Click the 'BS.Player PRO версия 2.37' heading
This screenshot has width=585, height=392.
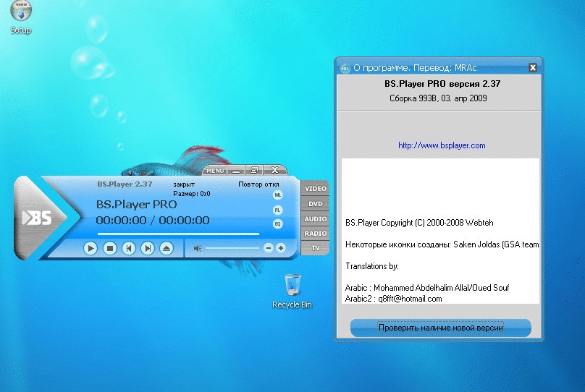click(x=442, y=84)
